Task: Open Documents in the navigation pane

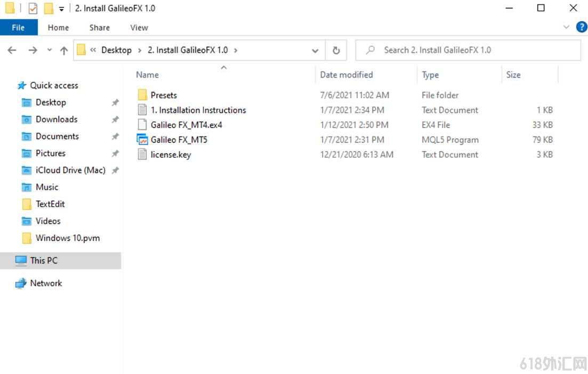Action: click(57, 136)
